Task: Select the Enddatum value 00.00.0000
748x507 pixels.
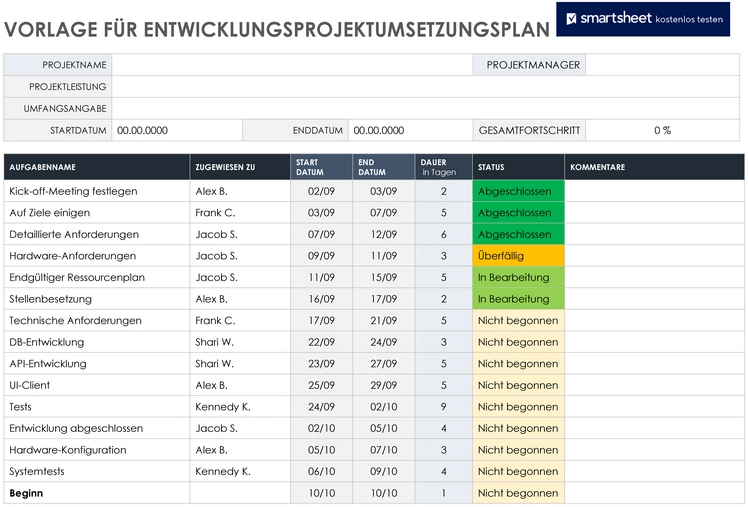Action: (x=379, y=130)
